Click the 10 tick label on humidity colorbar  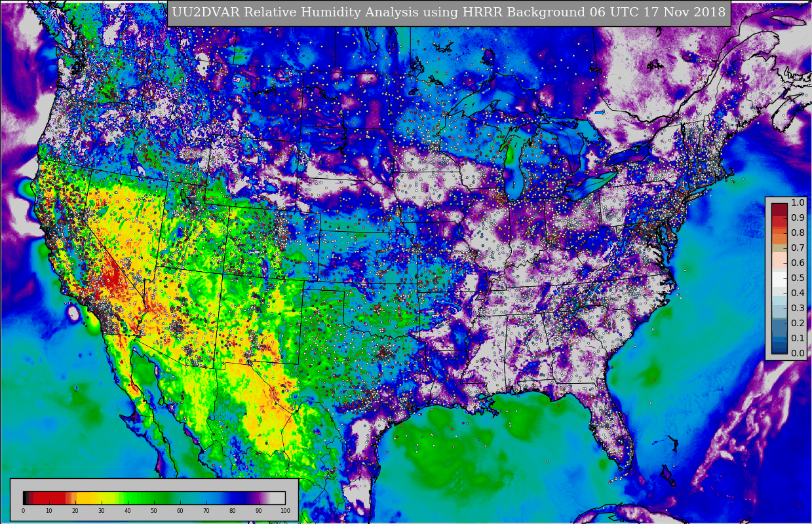[x=49, y=511]
